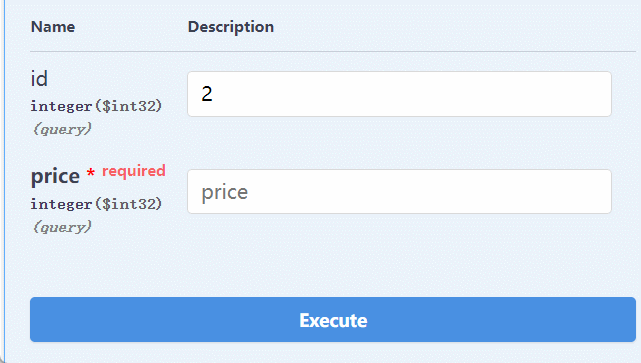The image size is (641, 363).
Task: Select the bold price parameter label
Action: pyautogui.click(x=55, y=177)
